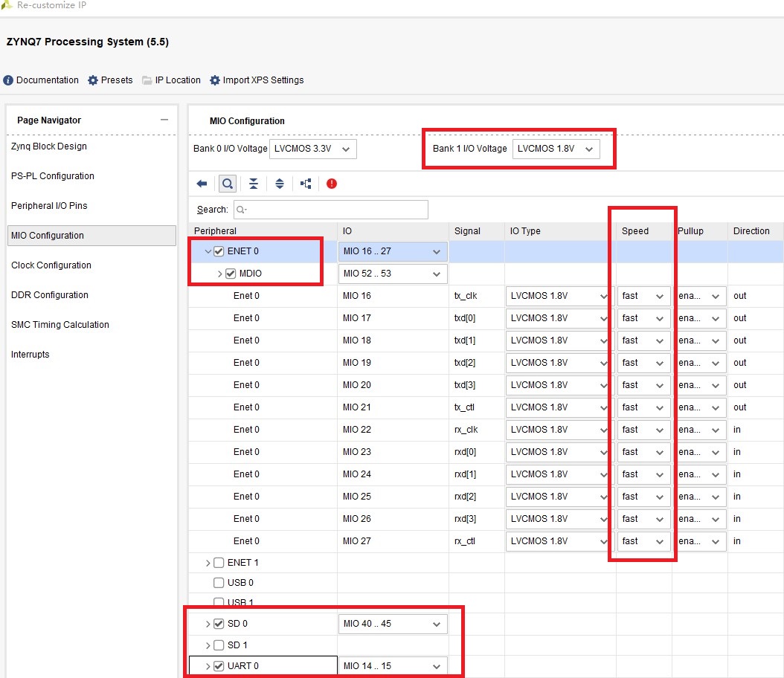Open DDR Configuration page
The image size is (784, 678).
click(x=50, y=295)
